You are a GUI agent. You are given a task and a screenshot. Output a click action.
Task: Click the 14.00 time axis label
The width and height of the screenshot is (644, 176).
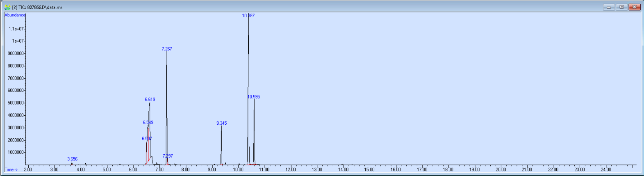click(x=343, y=169)
